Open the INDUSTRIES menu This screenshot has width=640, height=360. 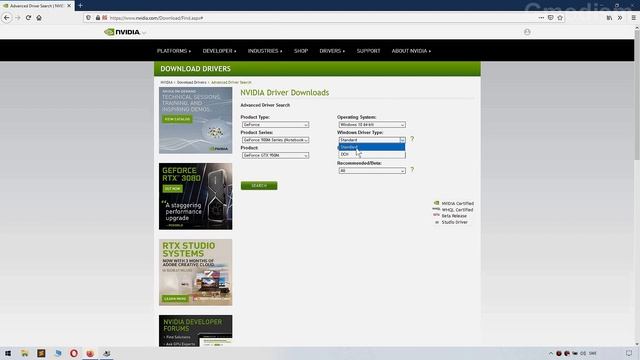[265, 51]
